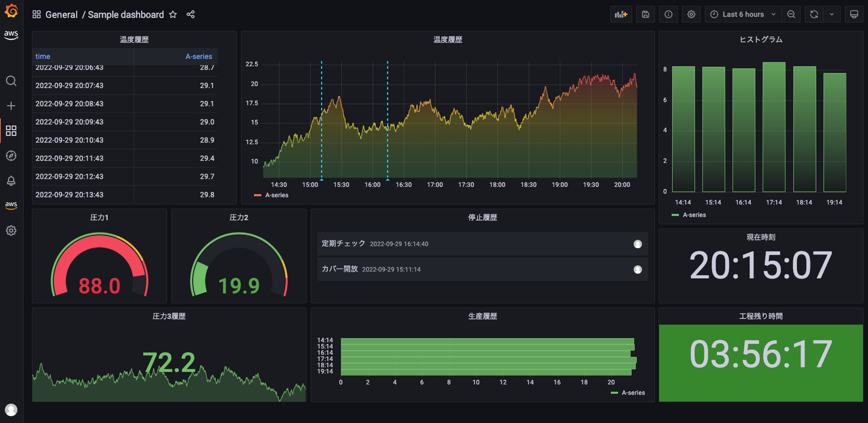This screenshot has width=868, height=423.
Task: Open the Last 6 hours time picker
Action: (743, 14)
